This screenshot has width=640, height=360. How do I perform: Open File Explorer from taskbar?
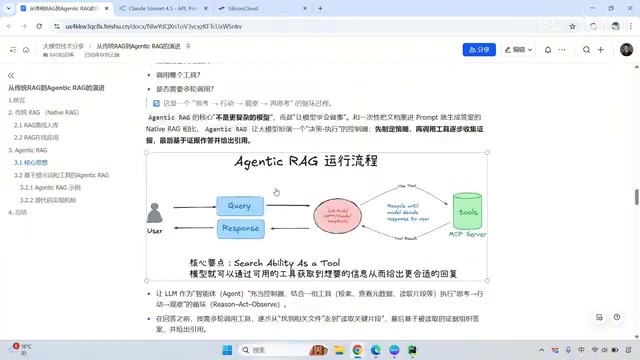[x=339, y=350]
